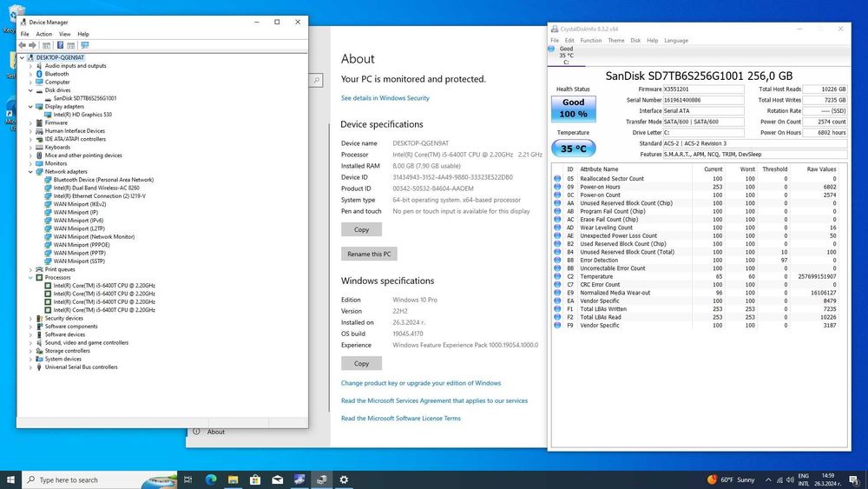The height and width of the screenshot is (489, 868).
Task: Expand Audio inputs and outputs
Action: tap(30, 66)
